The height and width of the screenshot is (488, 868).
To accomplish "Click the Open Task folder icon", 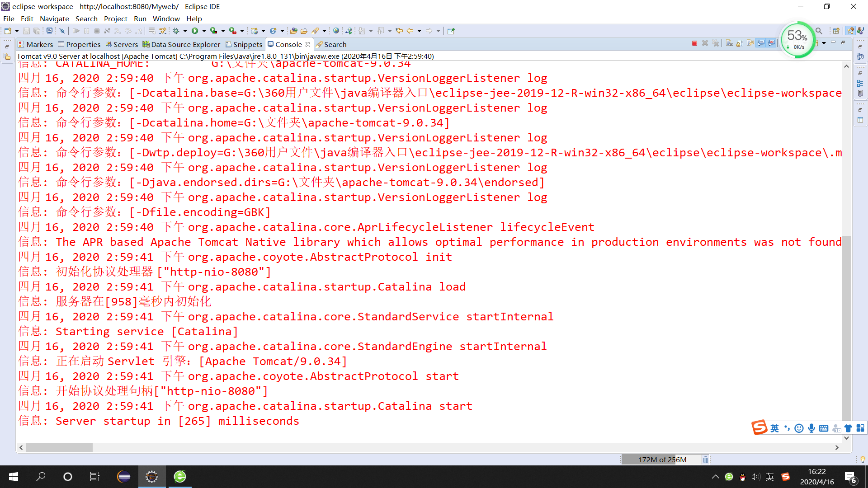I will 304,31.
